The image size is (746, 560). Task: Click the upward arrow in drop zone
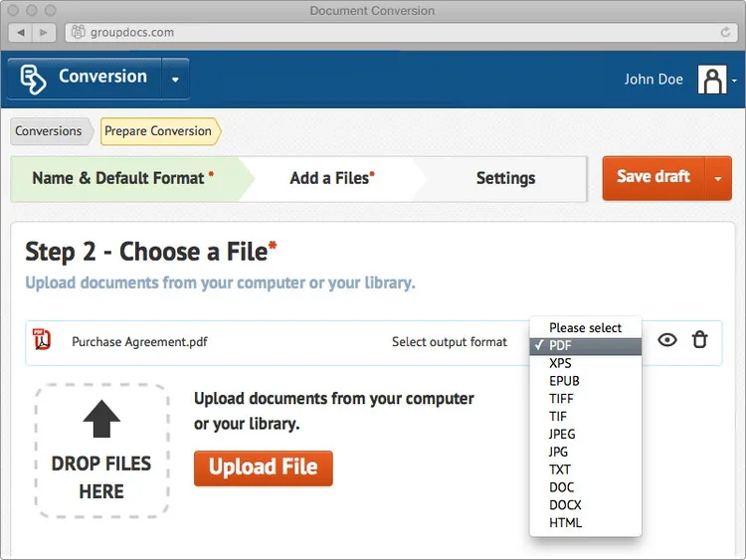pyautogui.click(x=101, y=418)
